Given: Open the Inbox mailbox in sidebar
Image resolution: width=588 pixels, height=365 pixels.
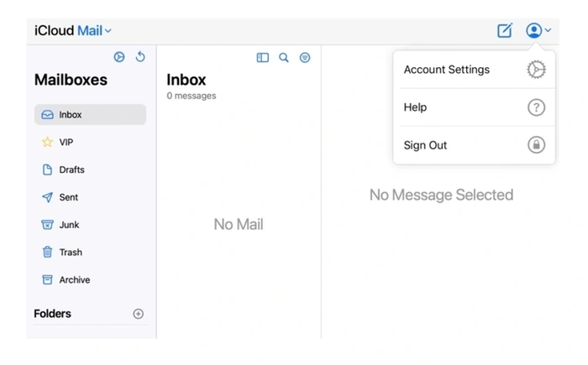Looking at the screenshot, I should pos(90,115).
